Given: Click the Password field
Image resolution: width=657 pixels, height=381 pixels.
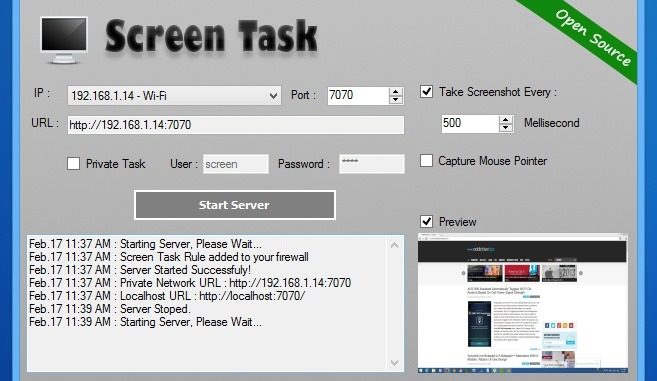Looking at the screenshot, I should click(372, 164).
